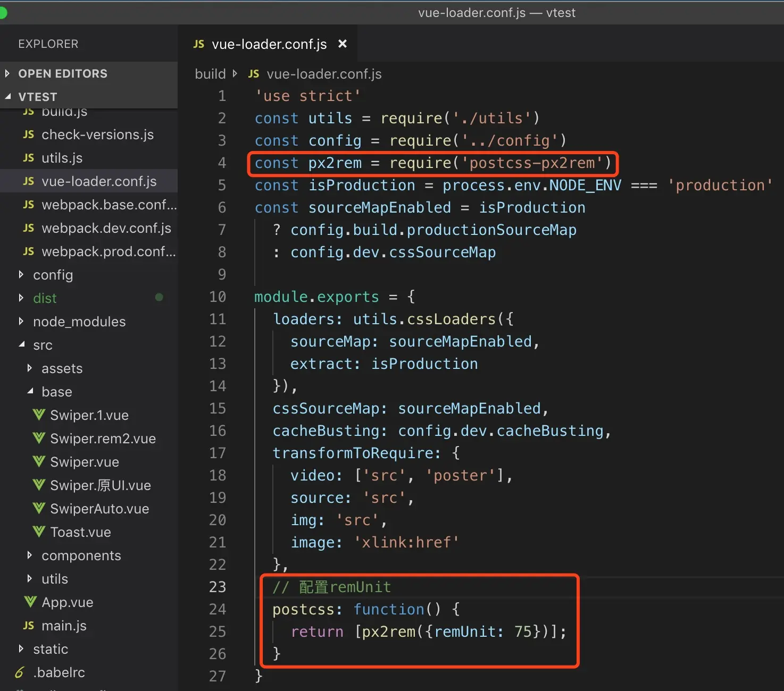The image size is (784, 691).
Task: Click the Vue icon beside Swiper.原UI.vue
Action: [x=39, y=485]
